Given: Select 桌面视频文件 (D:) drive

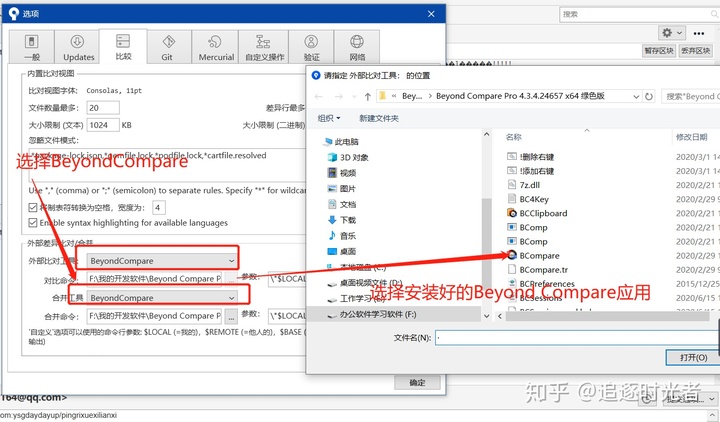Looking at the screenshot, I should 365,283.
